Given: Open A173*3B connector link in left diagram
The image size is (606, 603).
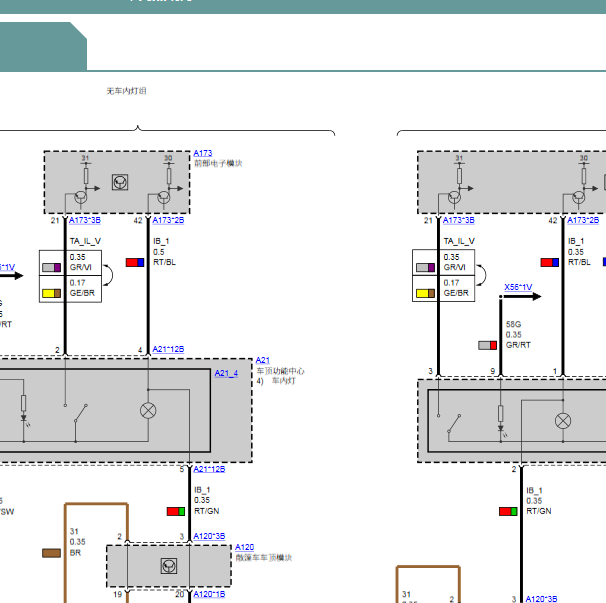Looking at the screenshot, I should (x=85, y=220).
